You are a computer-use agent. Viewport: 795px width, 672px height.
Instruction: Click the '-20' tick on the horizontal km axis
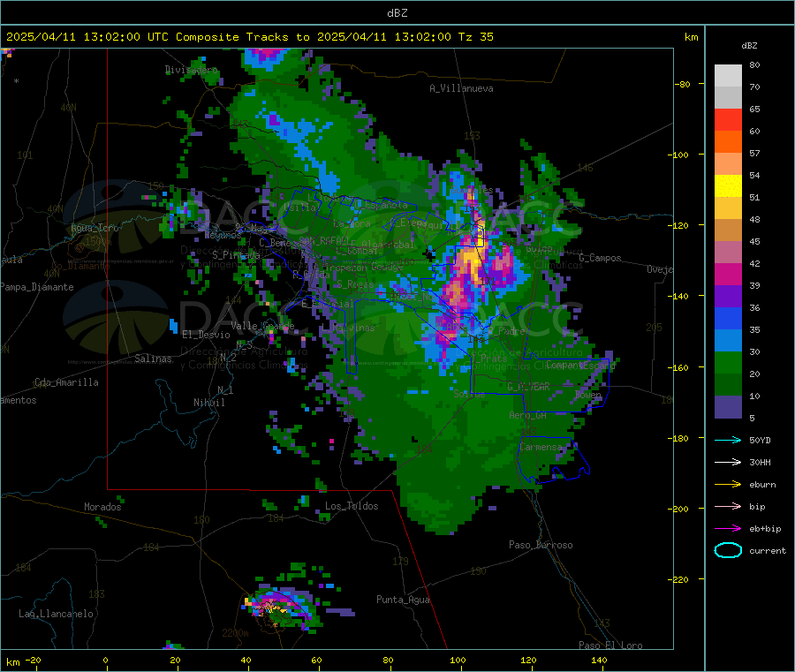(33, 660)
